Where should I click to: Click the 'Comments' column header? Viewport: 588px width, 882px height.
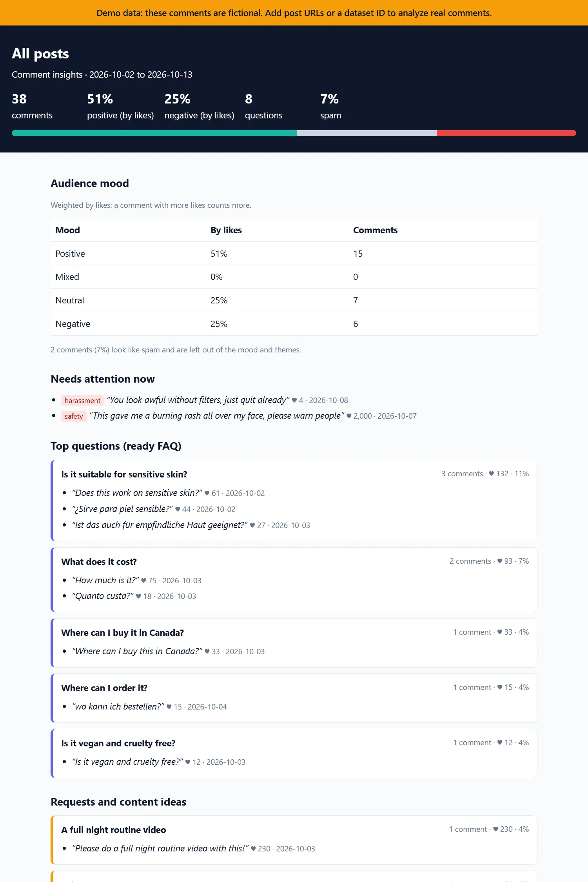click(375, 230)
